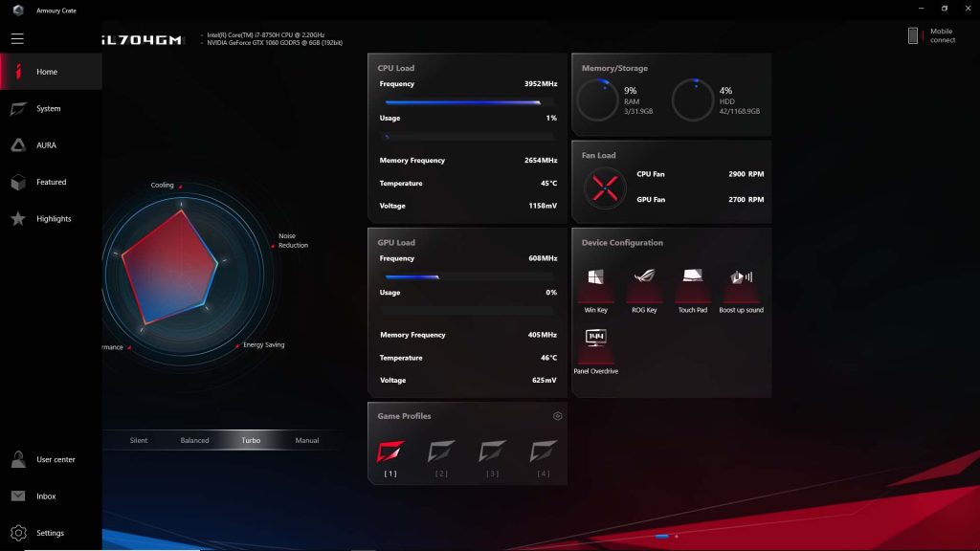Viewport: 980px width, 551px height.
Task: Toggle the ROG Key setting
Action: [x=644, y=290]
